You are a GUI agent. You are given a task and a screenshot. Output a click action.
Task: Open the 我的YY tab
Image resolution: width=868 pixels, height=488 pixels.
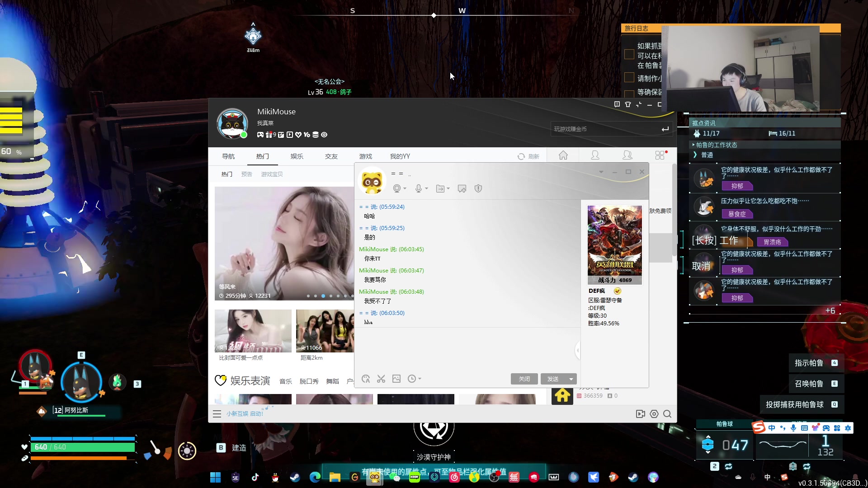(x=400, y=156)
